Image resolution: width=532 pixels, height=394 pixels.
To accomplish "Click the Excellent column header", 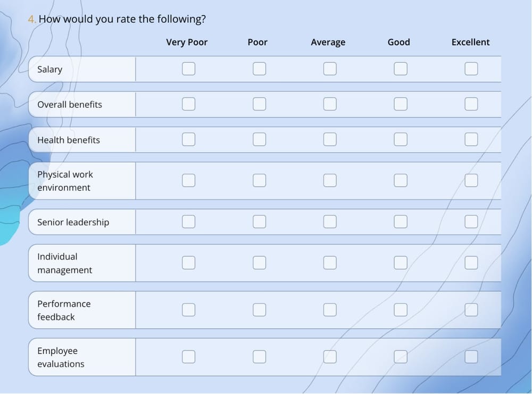I will pos(470,43).
